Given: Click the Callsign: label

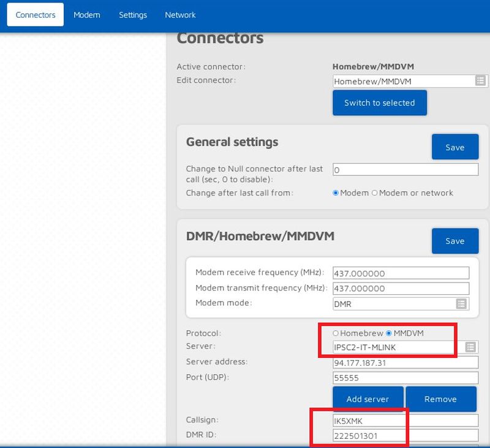Looking at the screenshot, I should click(202, 420).
